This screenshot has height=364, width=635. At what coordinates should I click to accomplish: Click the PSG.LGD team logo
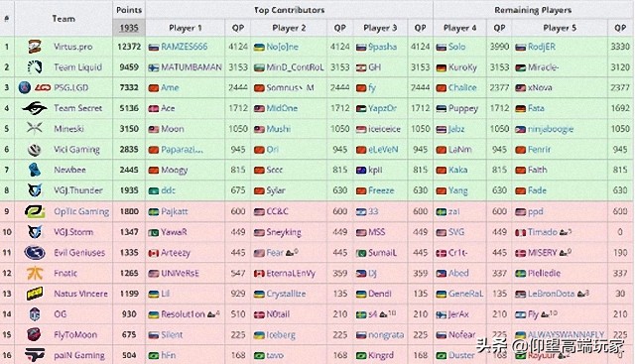click(35, 87)
